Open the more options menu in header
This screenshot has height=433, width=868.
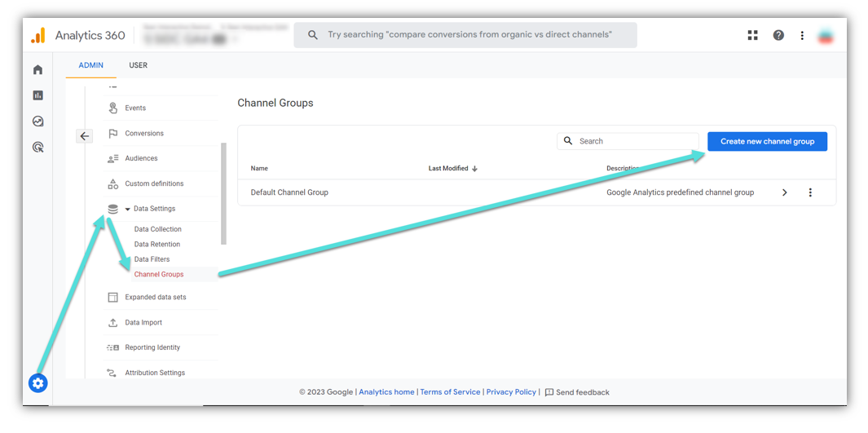[x=802, y=35]
